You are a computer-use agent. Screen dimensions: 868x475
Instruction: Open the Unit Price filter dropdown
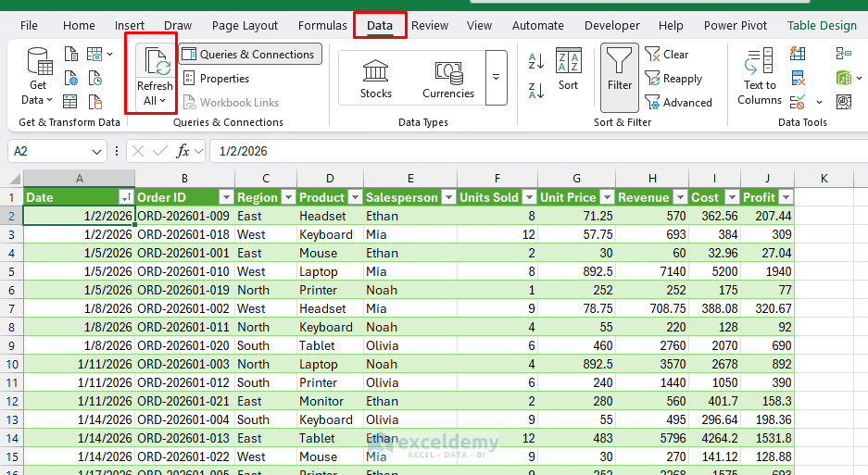608,197
